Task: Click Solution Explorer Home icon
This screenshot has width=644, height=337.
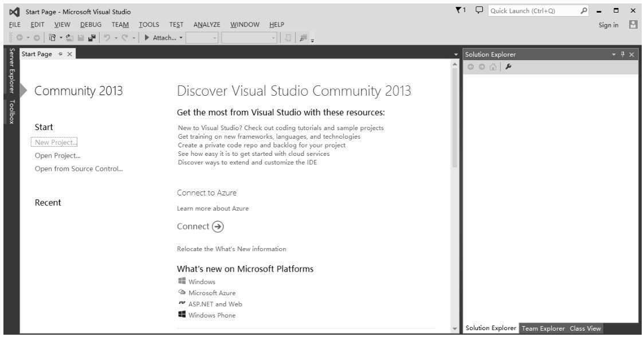Action: 493,67
